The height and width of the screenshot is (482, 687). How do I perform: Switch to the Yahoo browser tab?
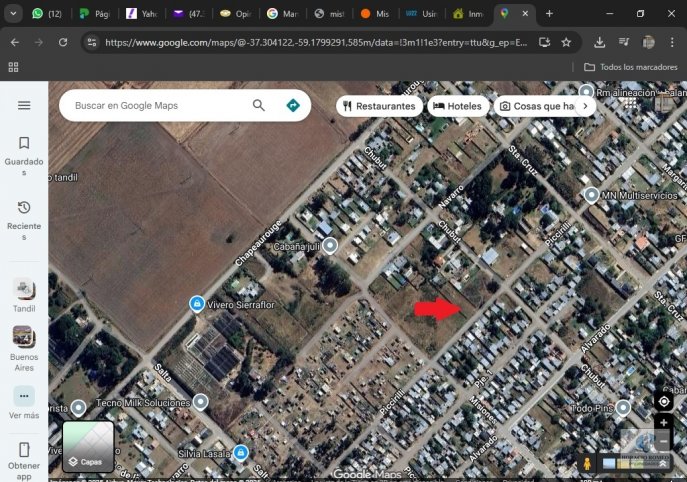140,14
